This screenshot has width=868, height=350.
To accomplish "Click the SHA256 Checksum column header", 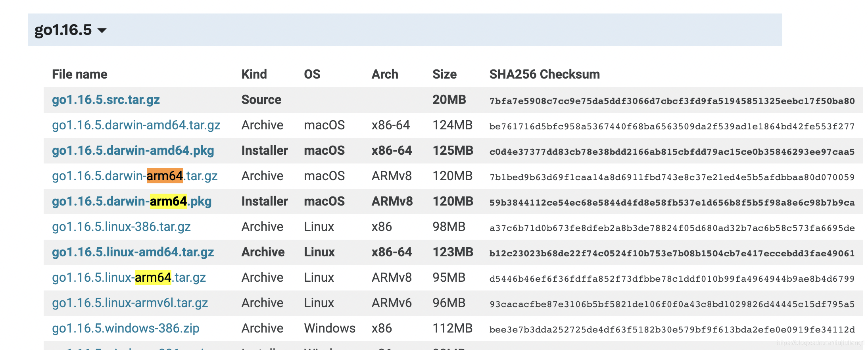I will 545,74.
